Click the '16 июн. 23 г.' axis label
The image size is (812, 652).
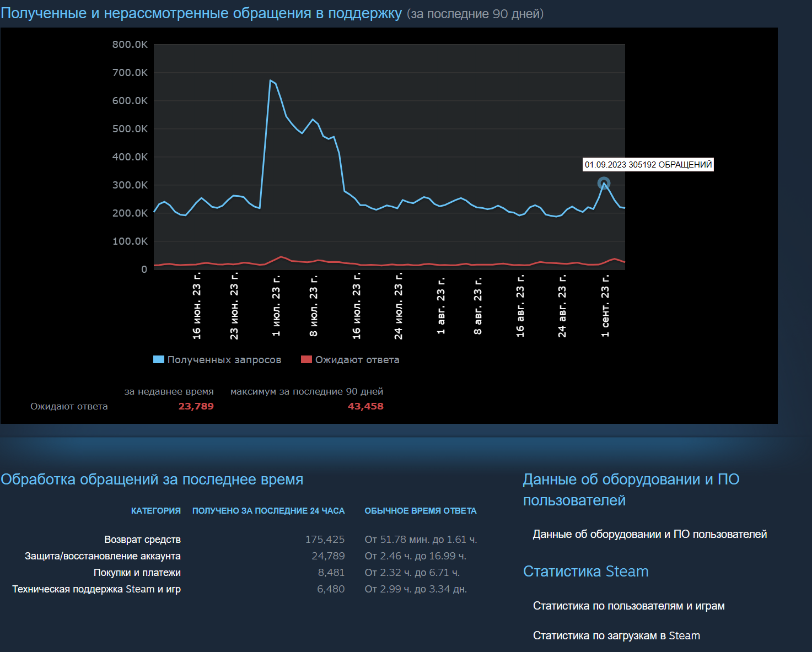197,305
